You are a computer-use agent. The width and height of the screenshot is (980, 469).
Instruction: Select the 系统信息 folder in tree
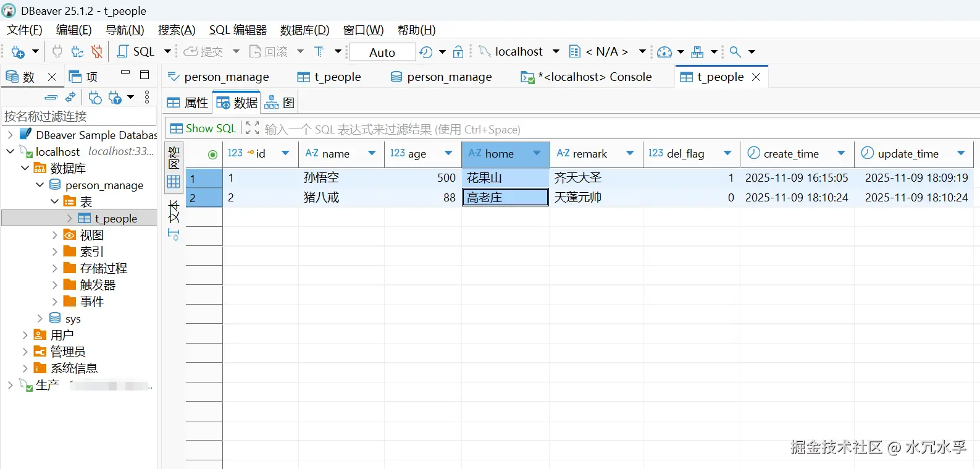click(x=73, y=369)
